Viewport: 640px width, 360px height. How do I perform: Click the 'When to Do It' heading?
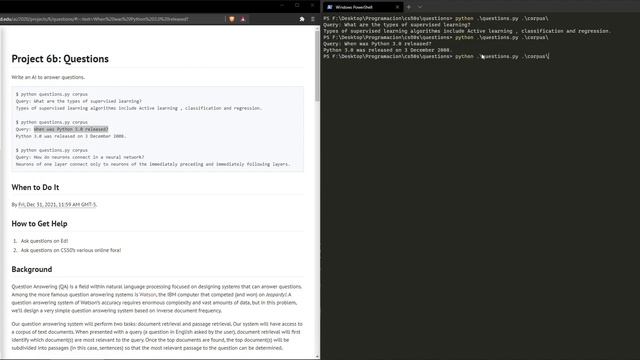35,187
